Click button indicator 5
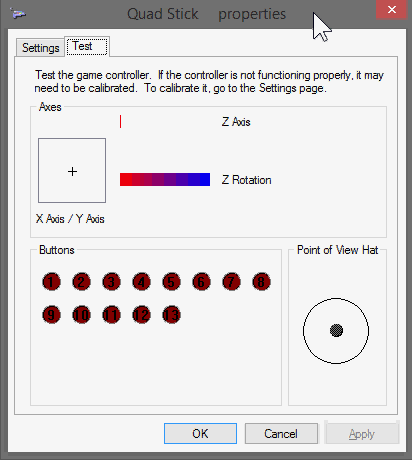The image size is (412, 460). pos(171,282)
